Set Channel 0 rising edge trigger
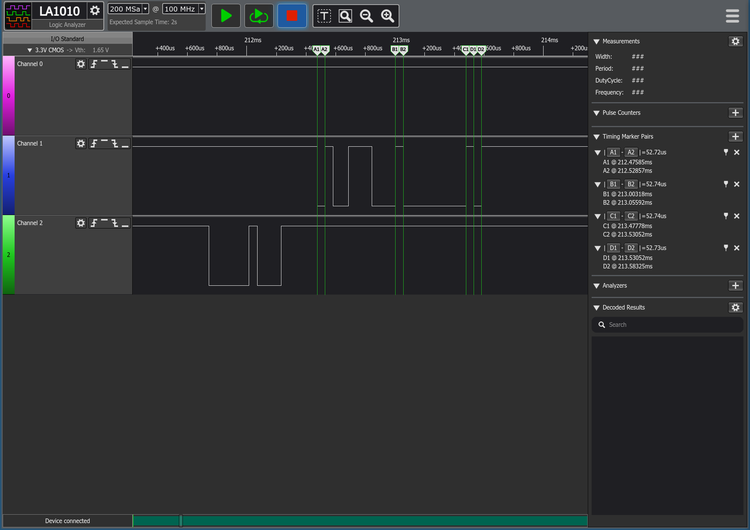750x530 pixels. [94, 64]
